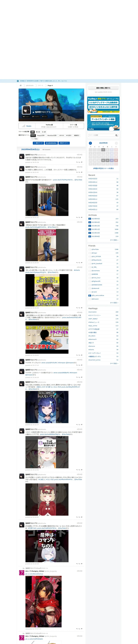Reply to the tweet posted at 15:12:02
The image size is (138, 644).
77,470
